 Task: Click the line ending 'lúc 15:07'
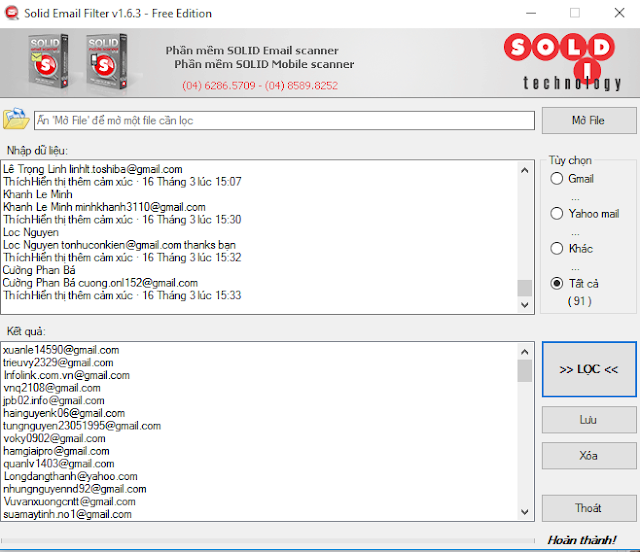122,182
